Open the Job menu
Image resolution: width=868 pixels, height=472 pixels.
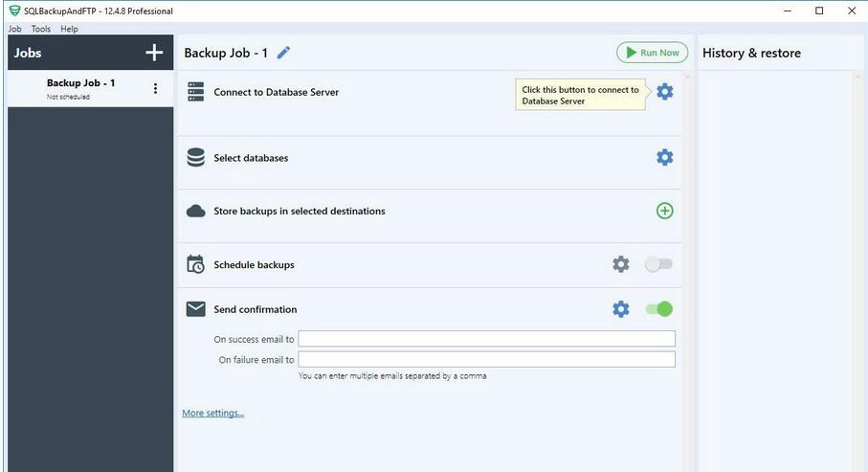click(15, 29)
